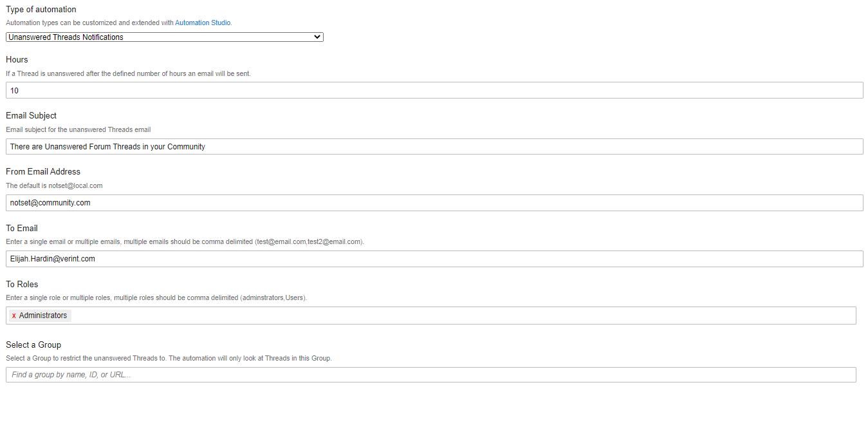Click the Type of automation label
The height and width of the screenshot is (434, 868).
[x=41, y=10]
